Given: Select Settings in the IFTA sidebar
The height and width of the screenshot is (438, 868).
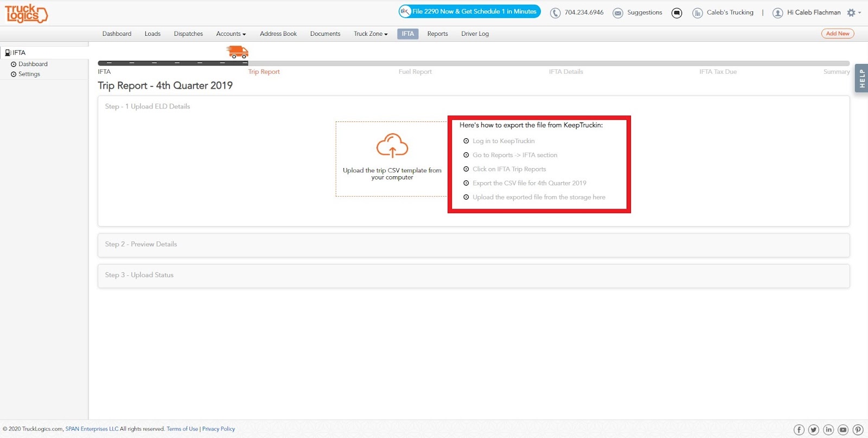Looking at the screenshot, I should [x=29, y=74].
